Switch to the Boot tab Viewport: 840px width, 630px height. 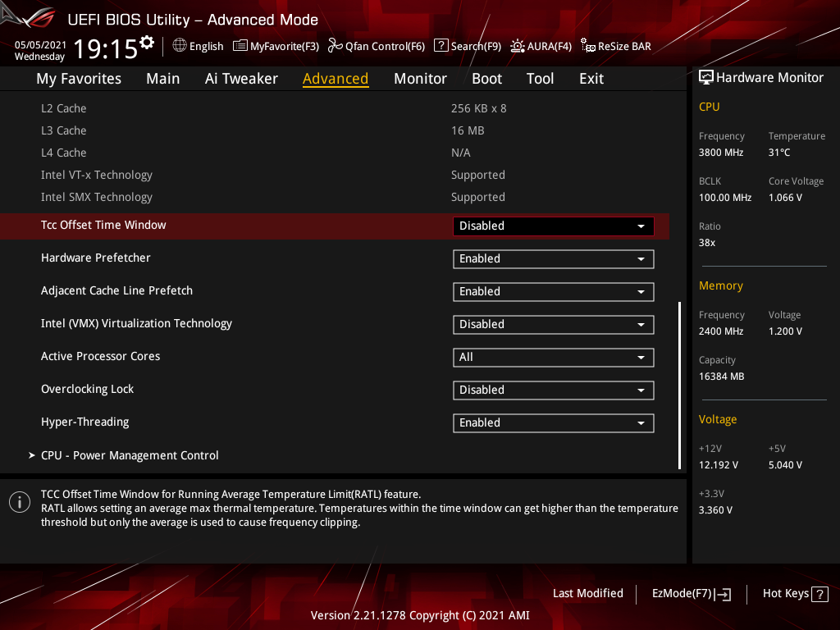(x=487, y=79)
